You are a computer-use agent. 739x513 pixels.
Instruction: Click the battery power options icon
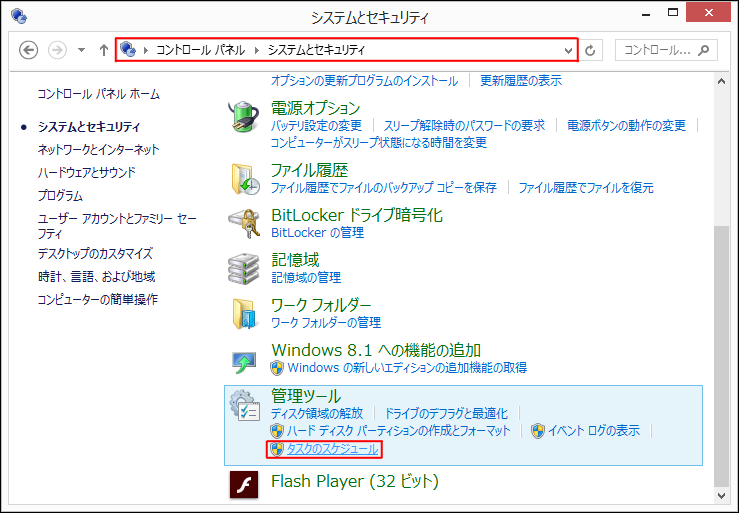[x=244, y=116]
